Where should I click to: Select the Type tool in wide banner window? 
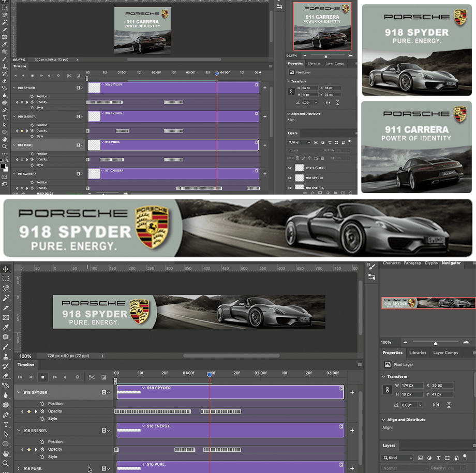point(6,424)
